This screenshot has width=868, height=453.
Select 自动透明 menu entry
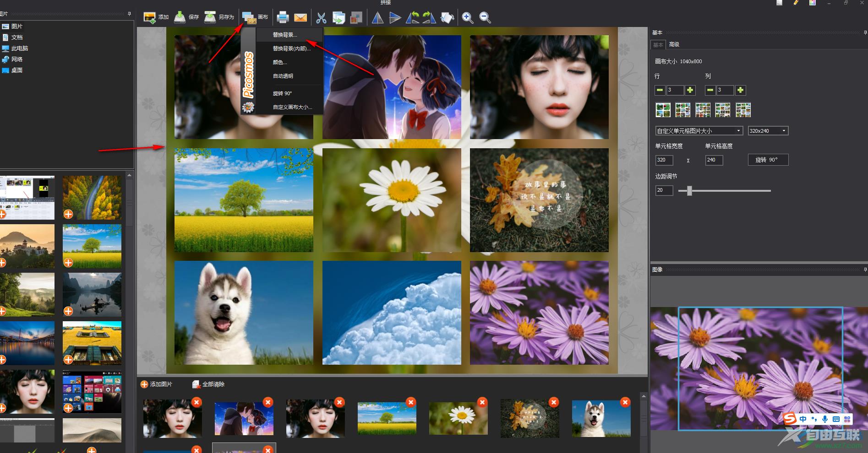click(289, 76)
